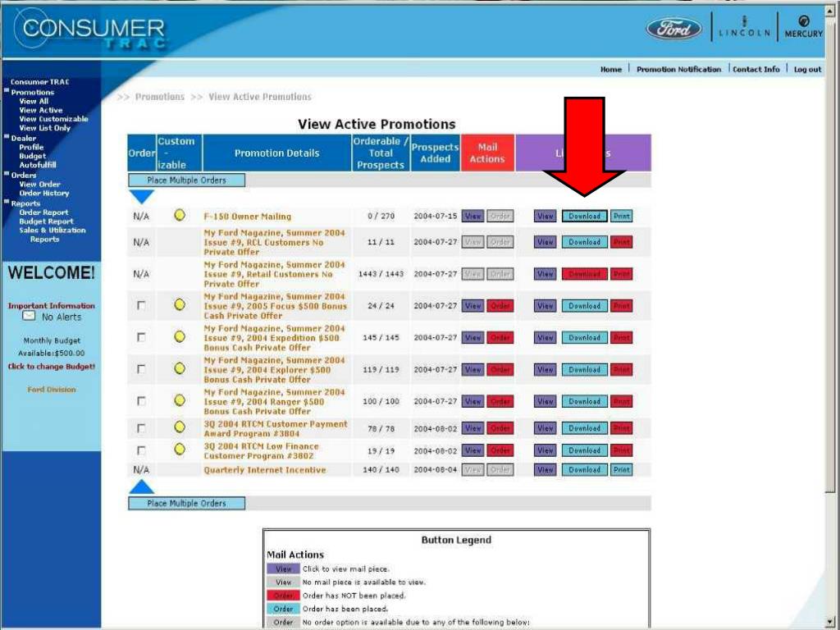View mail piece for F-150 Owner Mailing

[x=472, y=217]
